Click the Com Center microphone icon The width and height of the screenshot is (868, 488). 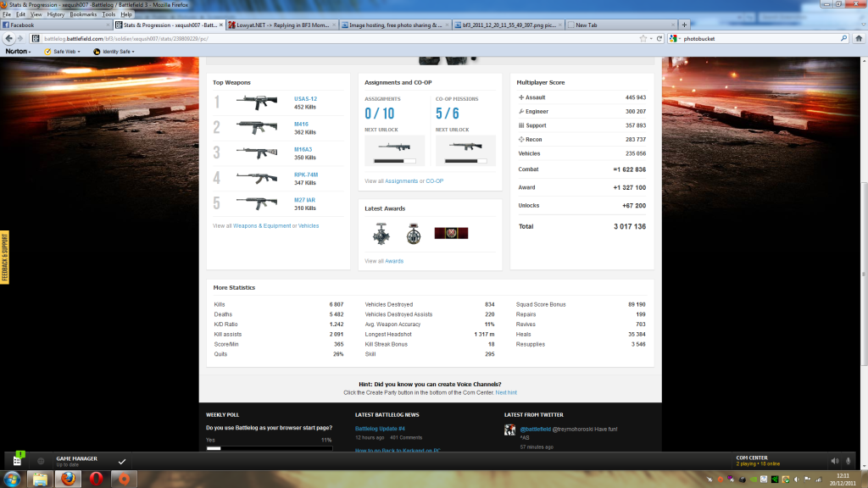849,461
